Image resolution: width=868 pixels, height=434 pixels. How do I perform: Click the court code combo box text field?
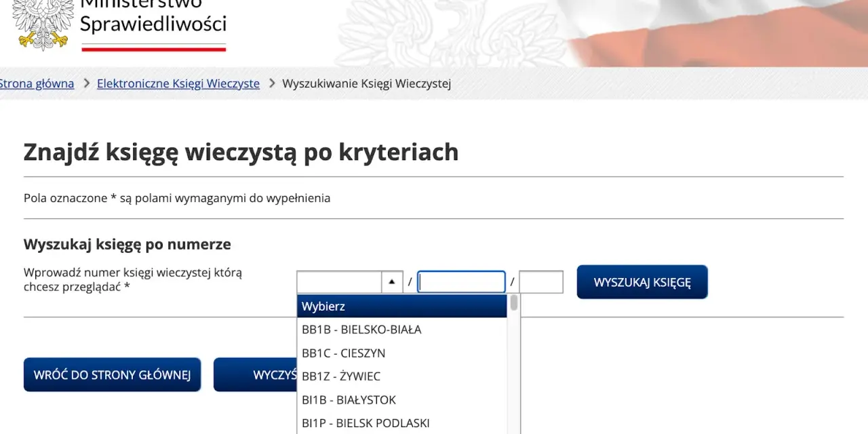(339, 282)
